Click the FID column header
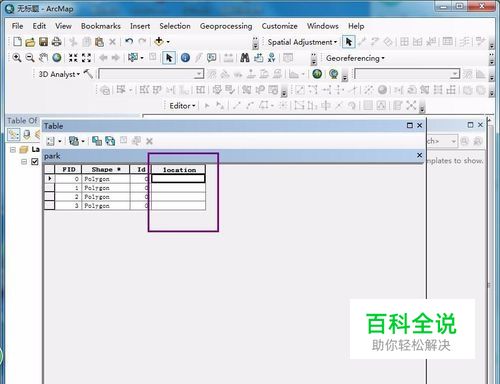 click(68, 170)
